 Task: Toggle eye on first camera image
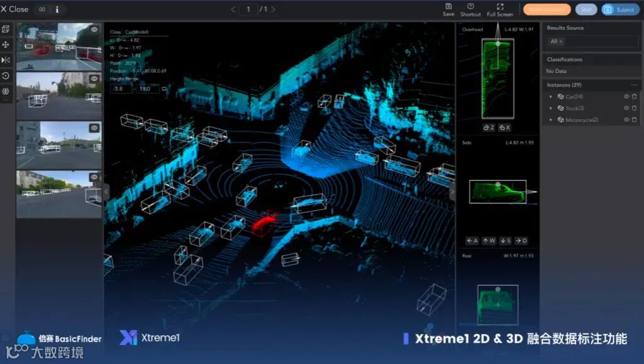tap(94, 30)
